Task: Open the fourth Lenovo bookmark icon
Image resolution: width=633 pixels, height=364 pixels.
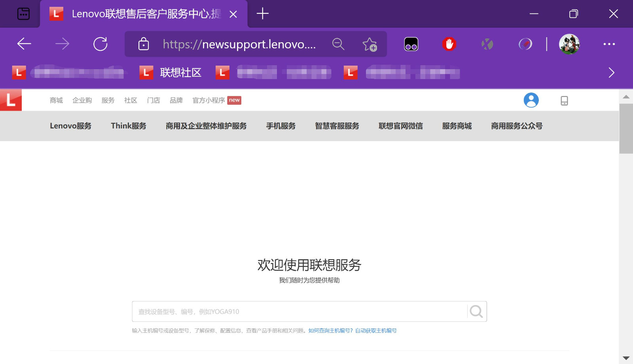Action: coord(351,73)
